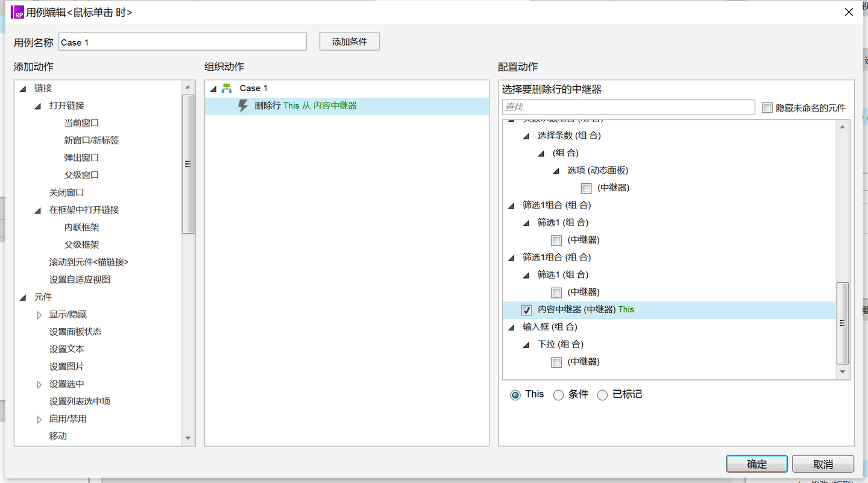868x483 pixels.
Task: Uncheck the 内容中继器 (中继器) checkbox
Action: [527, 310]
